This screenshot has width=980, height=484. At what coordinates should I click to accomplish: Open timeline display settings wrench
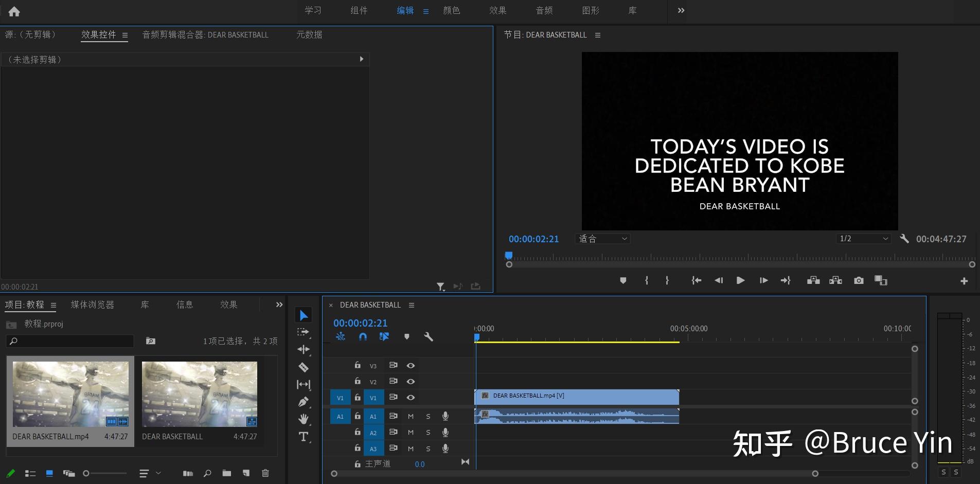[x=428, y=337]
